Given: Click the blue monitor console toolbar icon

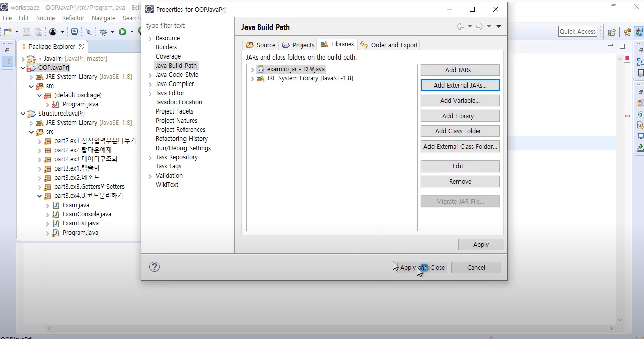Looking at the screenshot, I should pos(74,32).
